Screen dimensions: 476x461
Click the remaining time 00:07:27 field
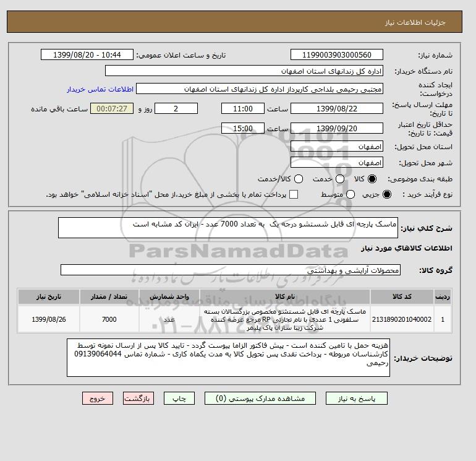(112, 108)
